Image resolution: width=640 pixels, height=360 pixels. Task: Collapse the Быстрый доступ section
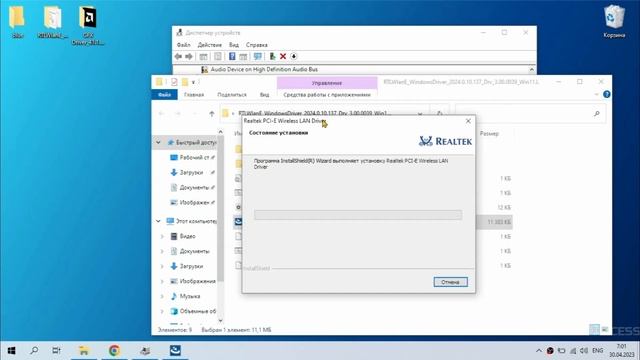click(x=158, y=142)
